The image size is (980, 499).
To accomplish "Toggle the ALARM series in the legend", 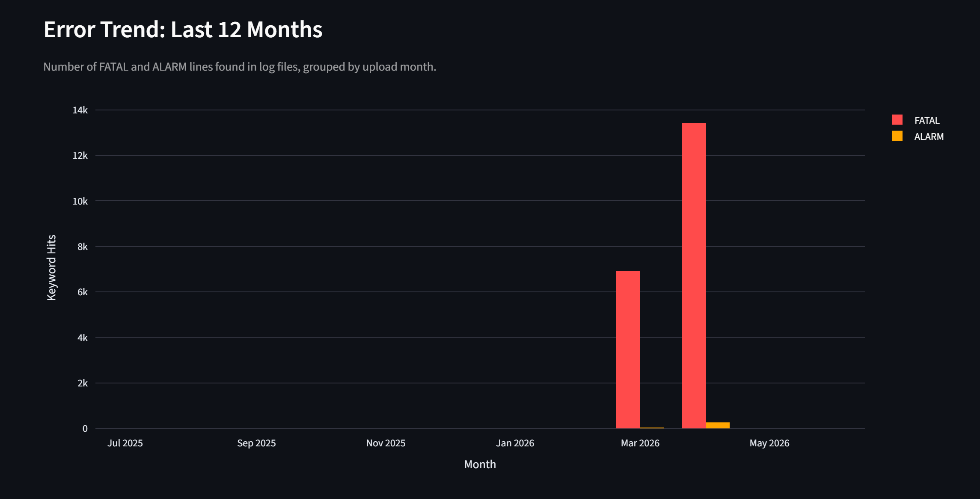I will (918, 137).
